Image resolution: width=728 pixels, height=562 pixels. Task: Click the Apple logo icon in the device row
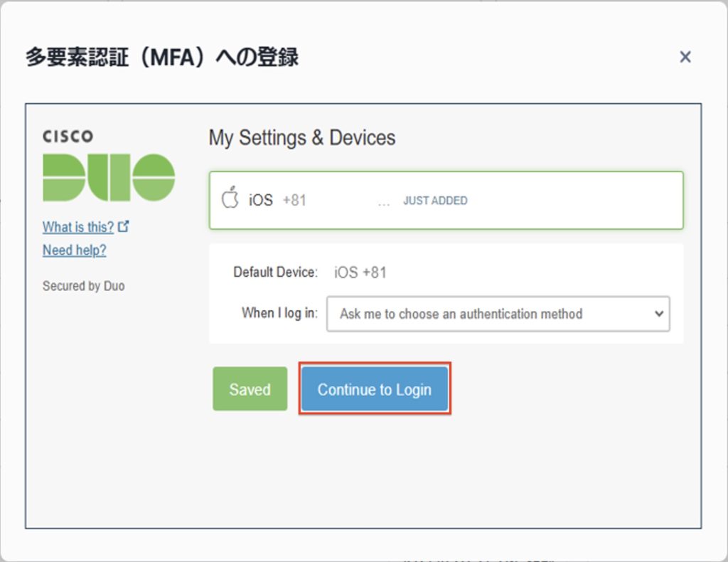point(230,198)
